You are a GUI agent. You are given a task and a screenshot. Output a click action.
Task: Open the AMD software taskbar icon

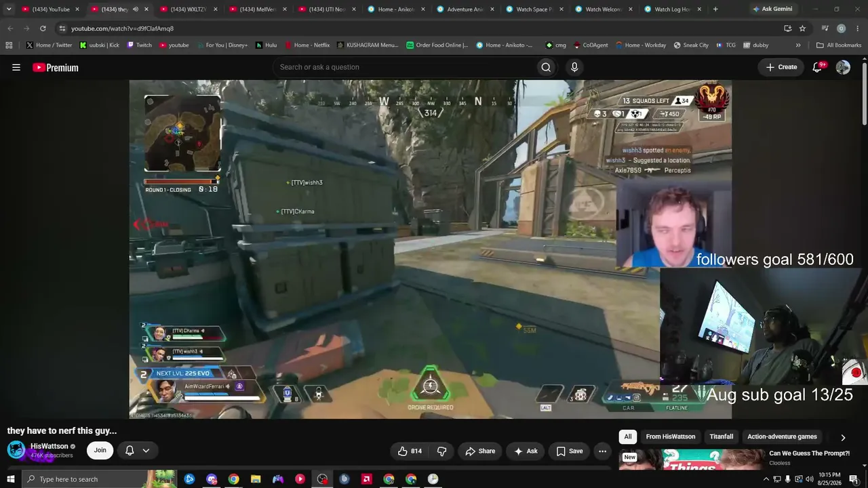[367, 479]
